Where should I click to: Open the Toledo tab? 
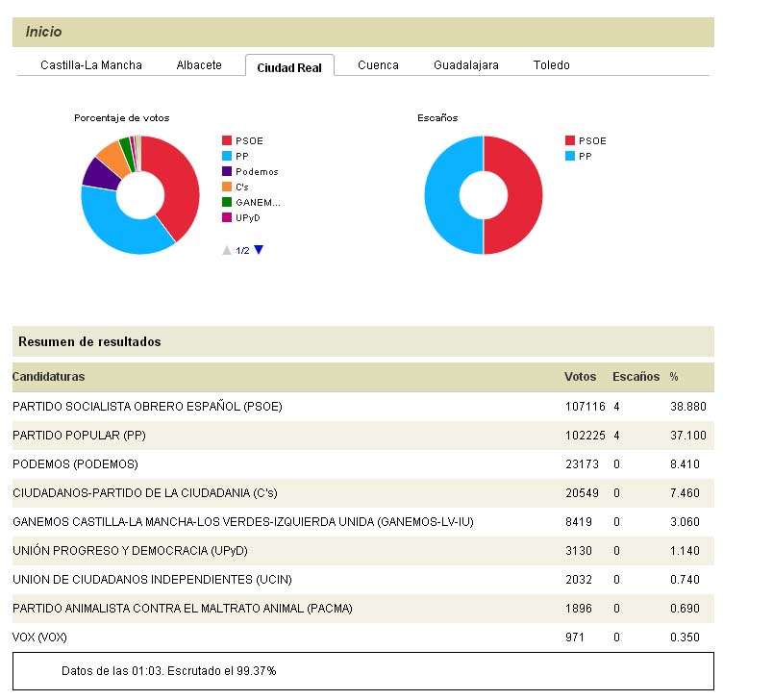click(552, 65)
